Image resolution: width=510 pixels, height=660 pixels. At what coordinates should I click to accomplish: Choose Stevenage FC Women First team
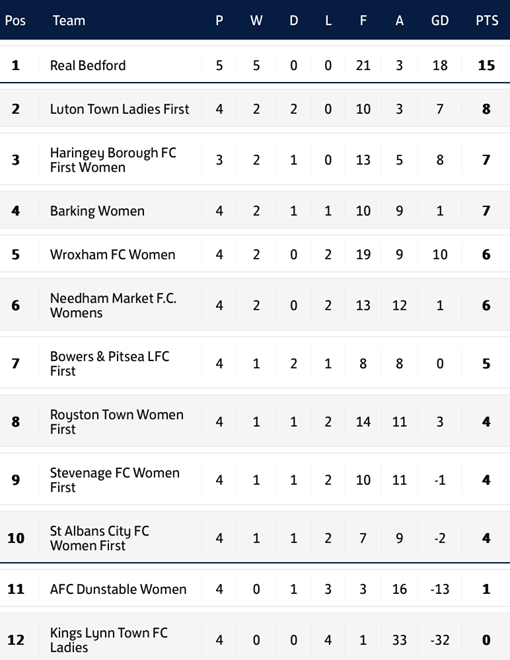click(114, 480)
